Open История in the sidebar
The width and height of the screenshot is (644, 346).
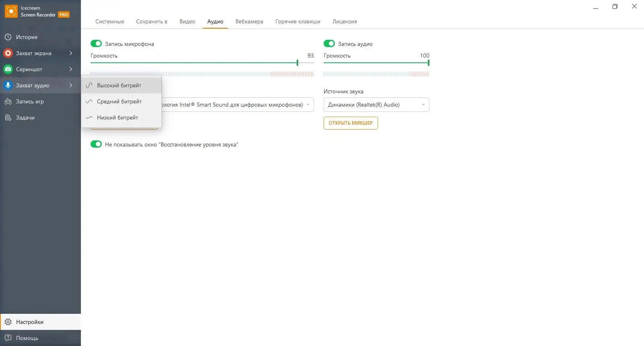(x=40, y=37)
